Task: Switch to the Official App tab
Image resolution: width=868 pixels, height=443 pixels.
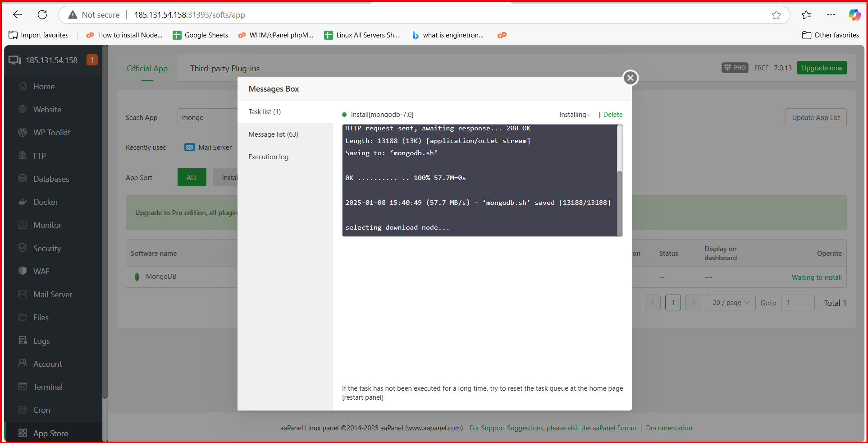Action: tap(147, 69)
